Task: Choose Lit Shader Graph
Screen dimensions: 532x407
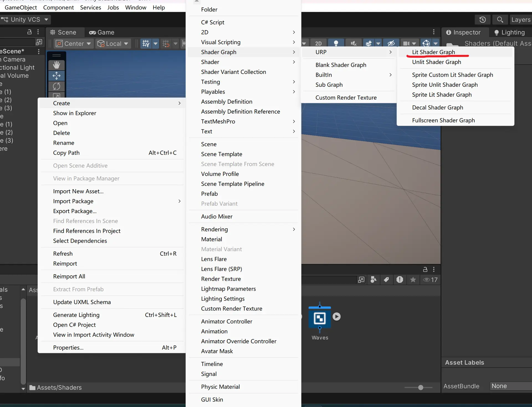Action: tap(456, 52)
